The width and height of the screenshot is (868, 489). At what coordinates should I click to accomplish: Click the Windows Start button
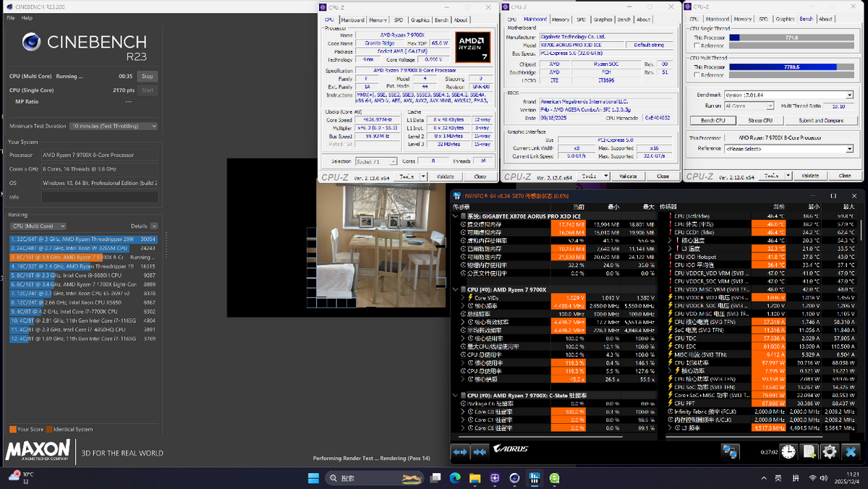tap(314, 478)
